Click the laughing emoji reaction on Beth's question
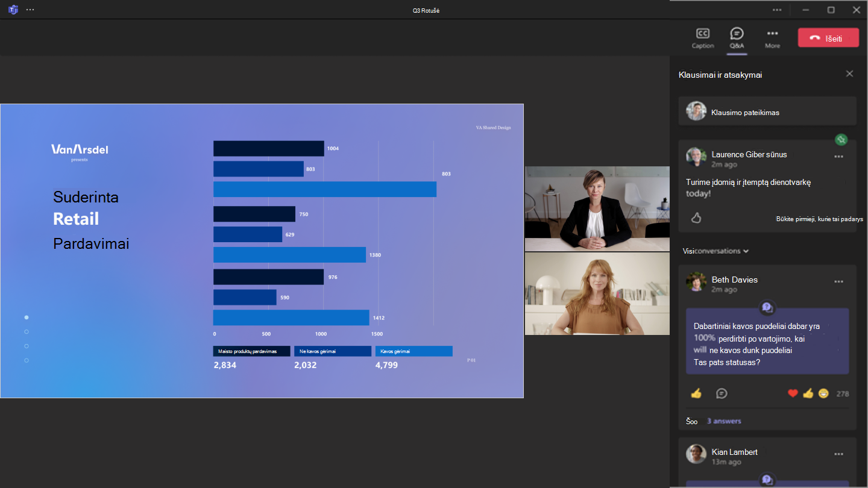This screenshot has height=488, width=868. pyautogui.click(x=823, y=393)
